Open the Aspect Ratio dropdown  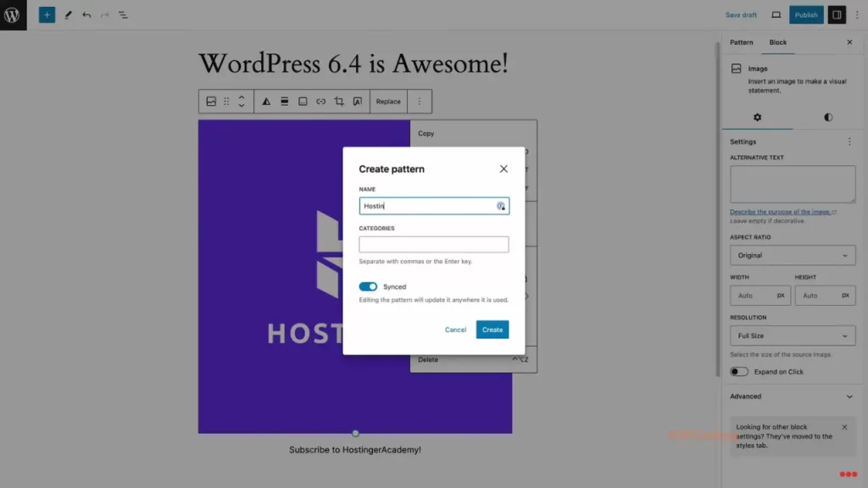point(793,256)
